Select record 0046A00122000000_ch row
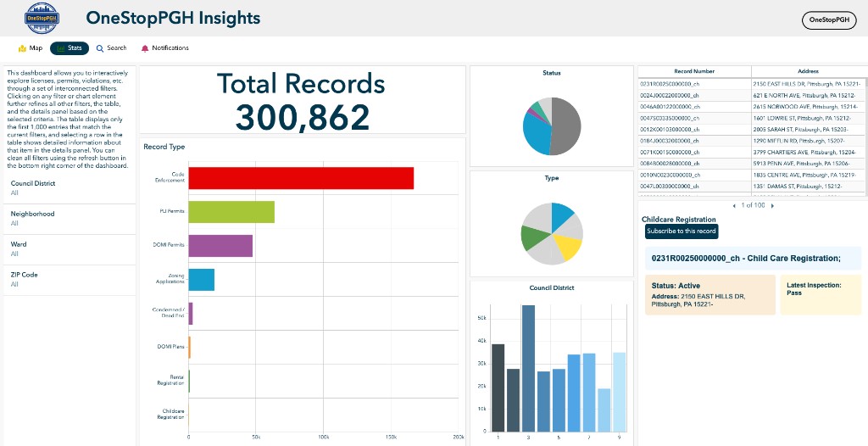 pyautogui.click(x=753, y=107)
